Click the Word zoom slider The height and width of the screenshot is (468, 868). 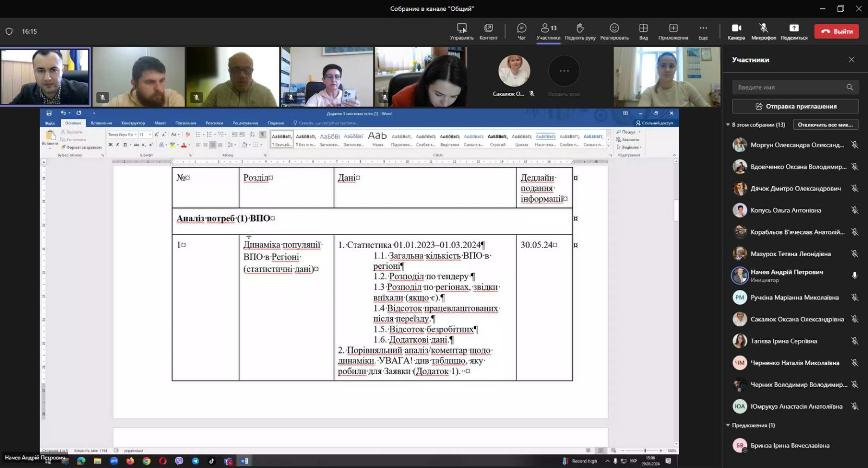644,451
